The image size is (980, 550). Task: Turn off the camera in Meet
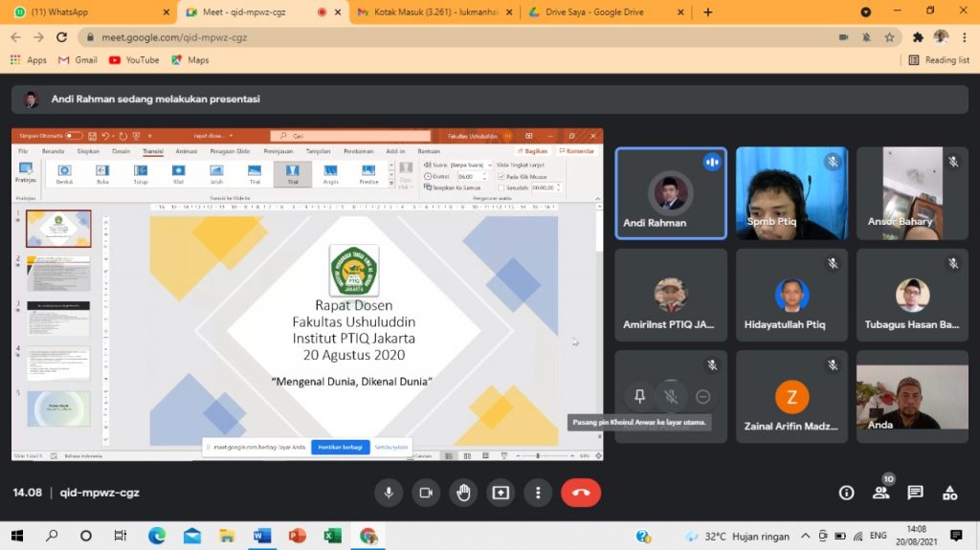[426, 493]
